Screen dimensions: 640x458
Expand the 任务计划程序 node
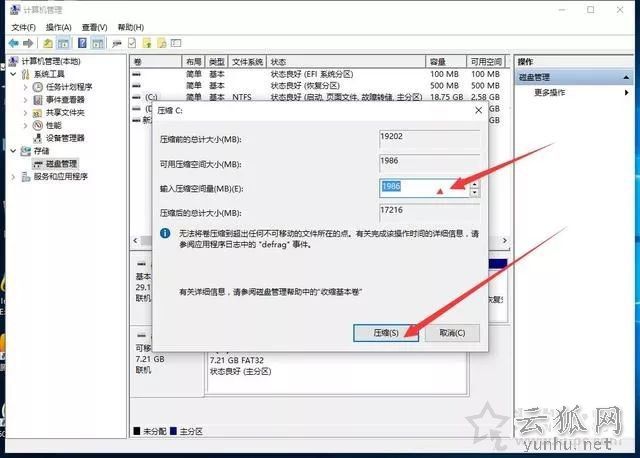point(25,87)
